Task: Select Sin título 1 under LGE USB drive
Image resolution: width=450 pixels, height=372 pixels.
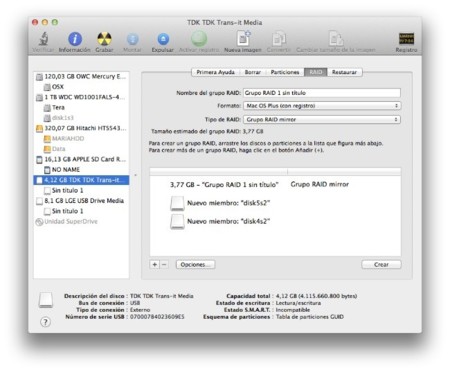Action: (81, 211)
